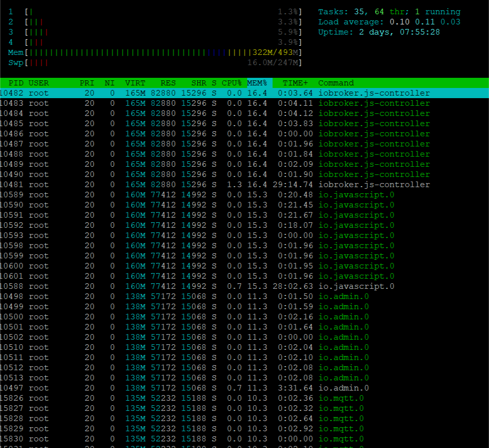Select process row with PID 10484

click(x=244, y=113)
